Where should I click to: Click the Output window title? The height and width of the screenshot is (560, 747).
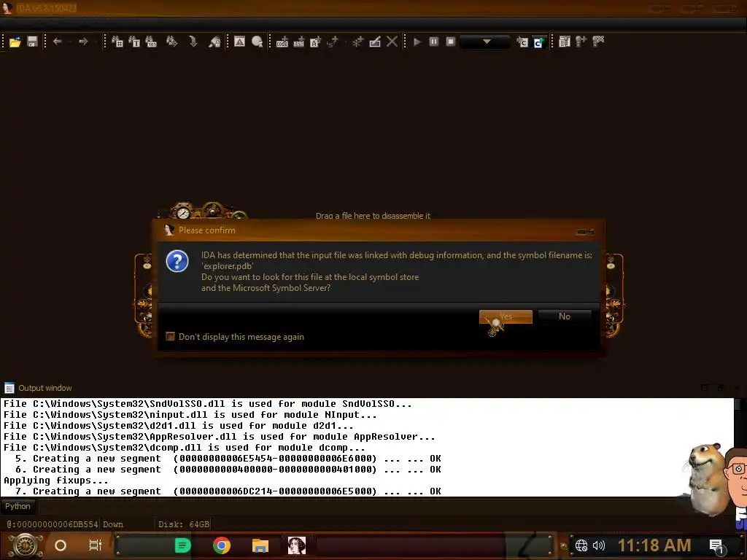pos(44,388)
